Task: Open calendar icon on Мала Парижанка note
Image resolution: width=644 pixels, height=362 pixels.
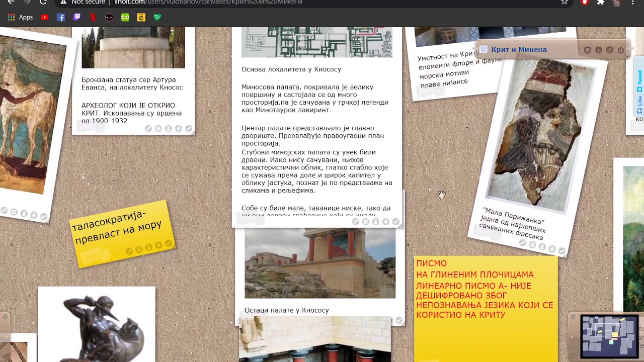Action: [x=532, y=245]
